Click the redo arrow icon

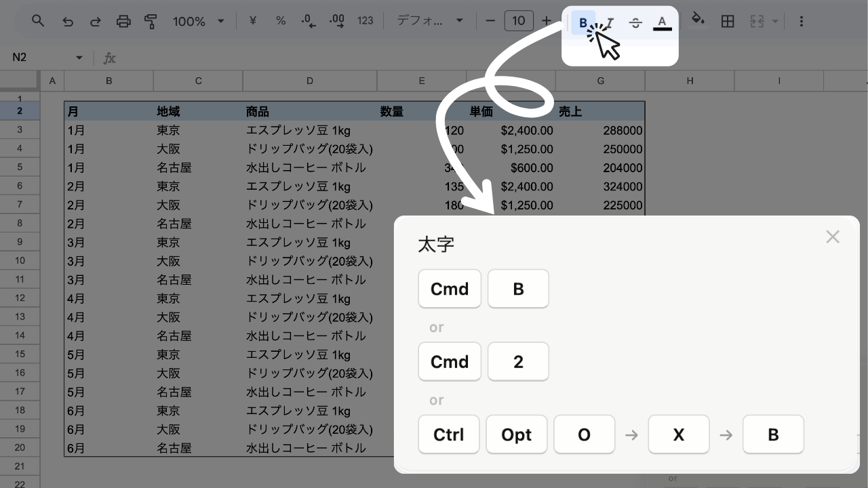click(95, 21)
